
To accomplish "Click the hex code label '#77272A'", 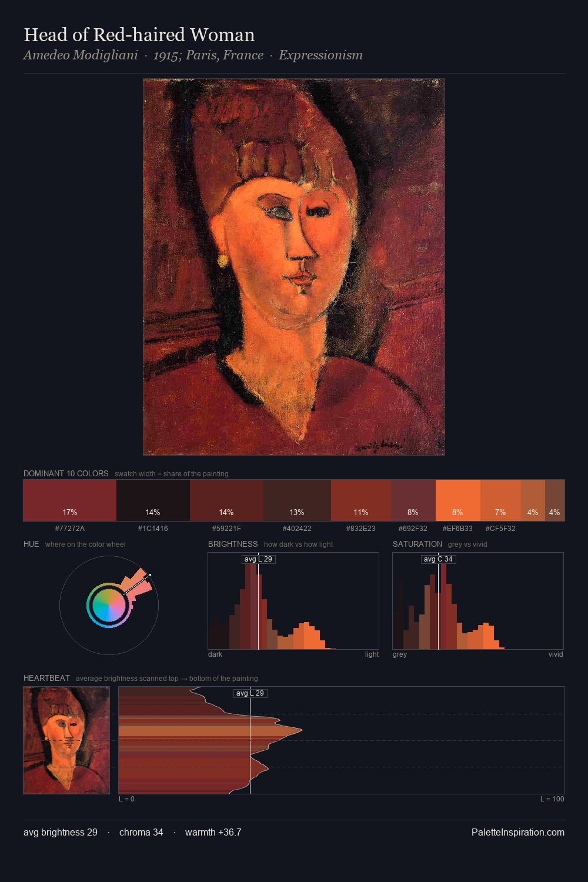I will 70,529.
